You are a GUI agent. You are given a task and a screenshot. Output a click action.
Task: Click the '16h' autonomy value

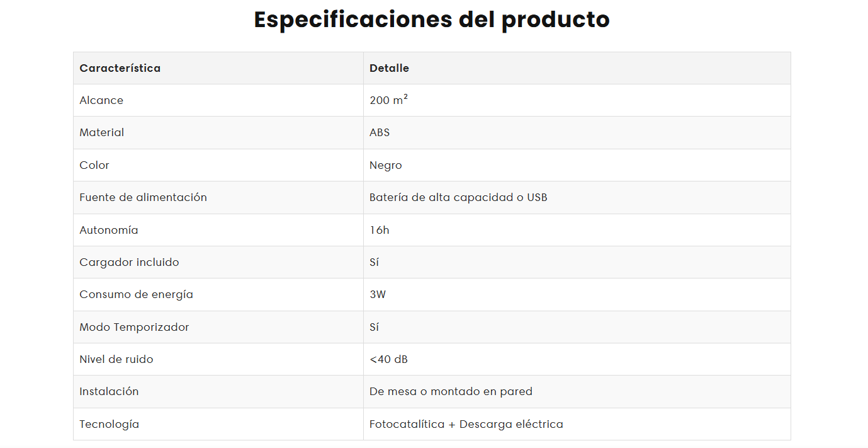pos(380,230)
